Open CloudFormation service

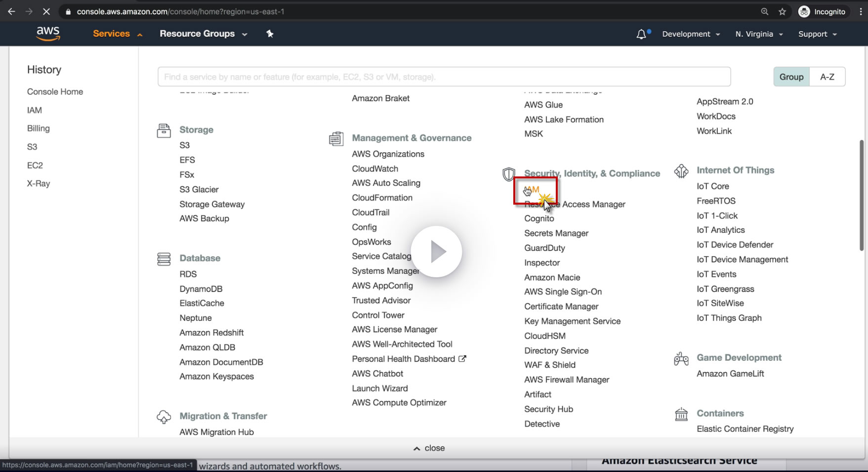tap(382, 198)
